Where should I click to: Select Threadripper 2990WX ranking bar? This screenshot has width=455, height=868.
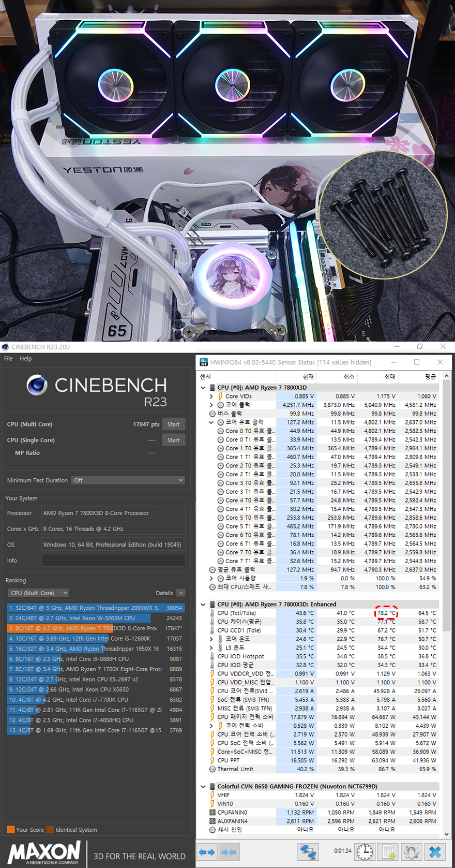96,608
